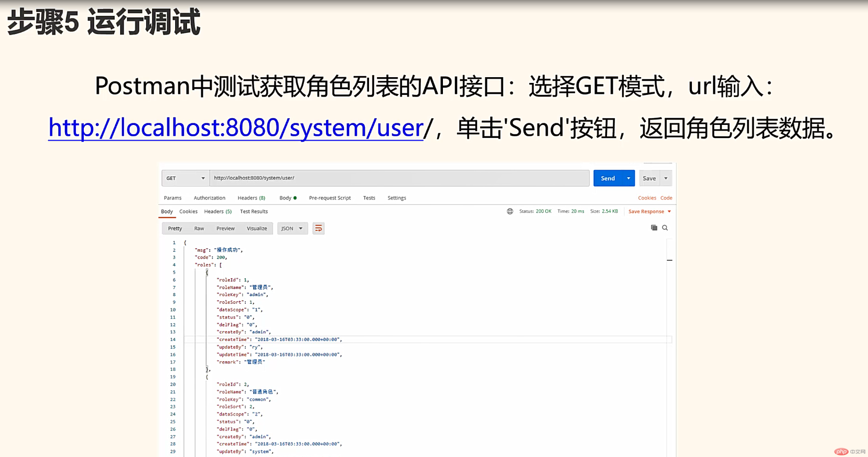Screen dimensions: 868x457
Task: Select the response Cookies tab
Action: click(x=188, y=211)
